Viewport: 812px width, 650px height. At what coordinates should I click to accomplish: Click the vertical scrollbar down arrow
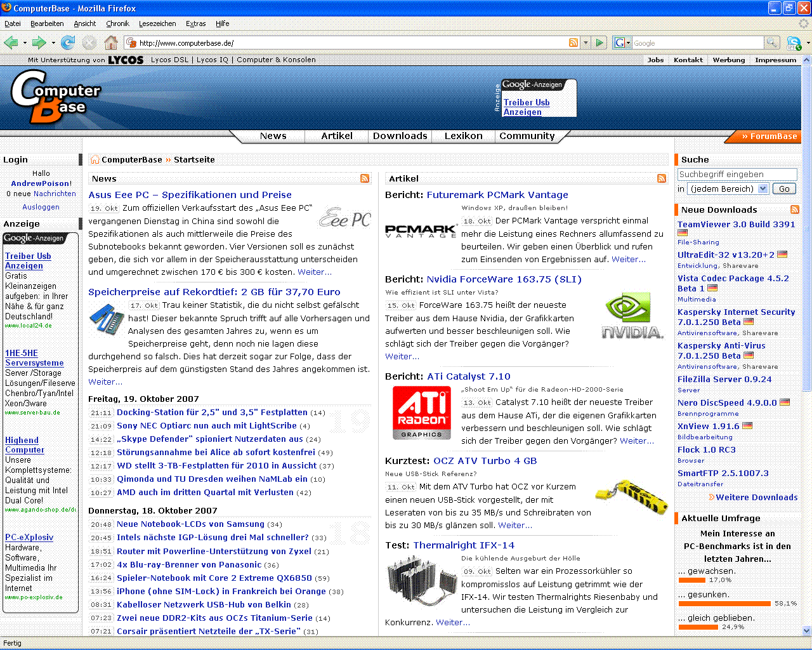[x=807, y=630]
